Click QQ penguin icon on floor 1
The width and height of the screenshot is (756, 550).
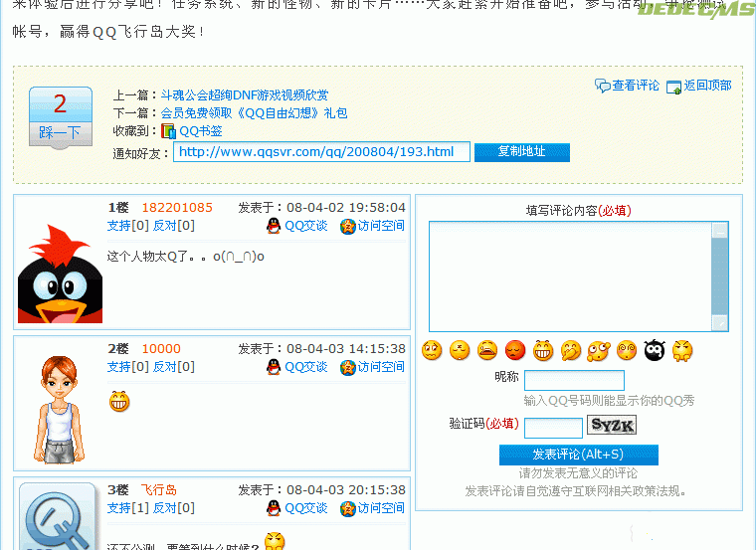(x=274, y=226)
